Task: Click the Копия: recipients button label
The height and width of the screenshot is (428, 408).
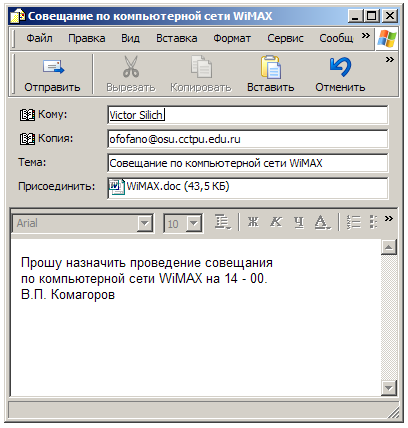Action: (x=56, y=138)
